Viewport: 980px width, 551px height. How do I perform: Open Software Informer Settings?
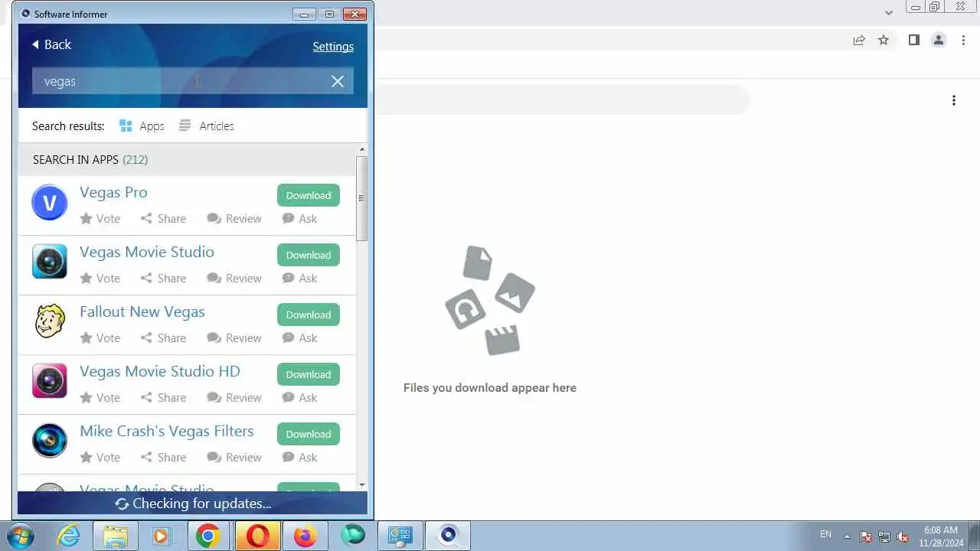point(333,47)
